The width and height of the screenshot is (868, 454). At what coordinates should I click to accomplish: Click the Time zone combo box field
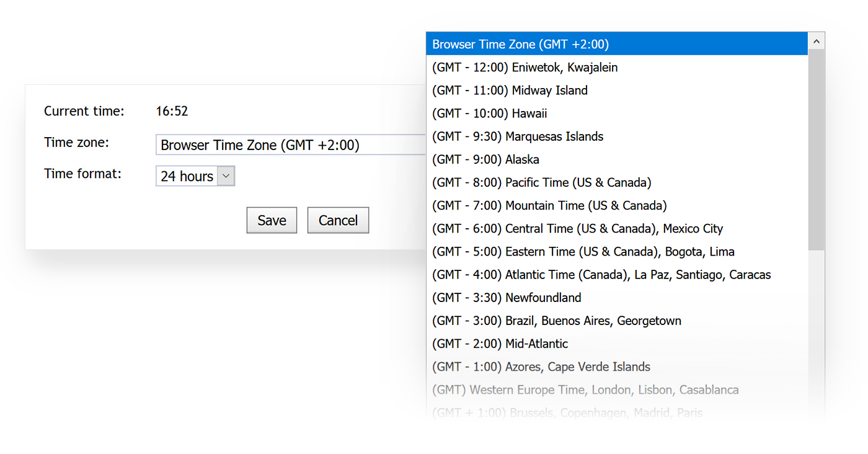pyautogui.click(x=291, y=145)
